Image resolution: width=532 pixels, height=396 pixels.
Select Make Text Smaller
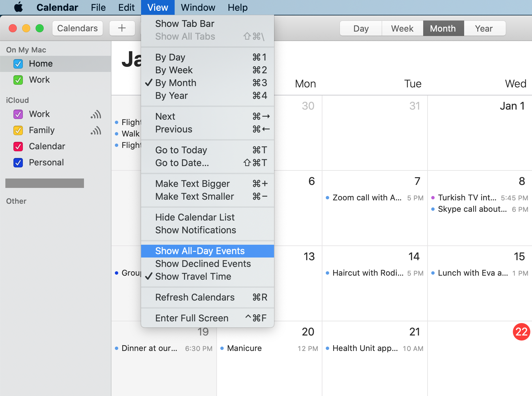click(x=208, y=196)
